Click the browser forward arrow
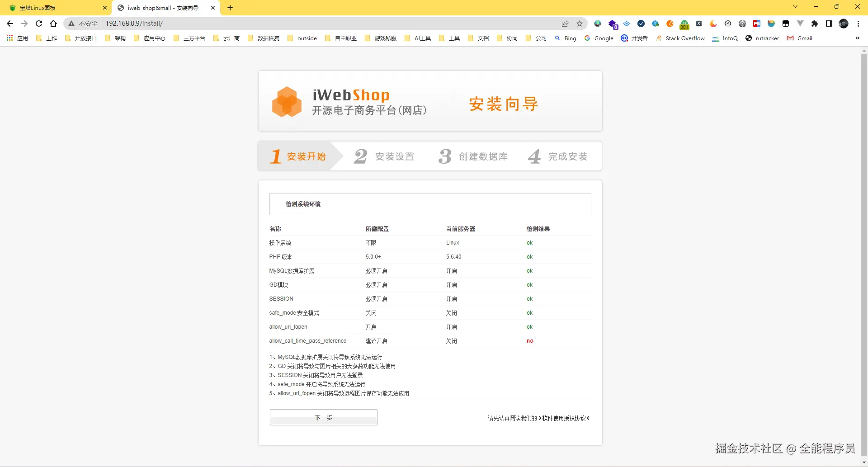Screen dimensions: 868x467 coord(24,24)
